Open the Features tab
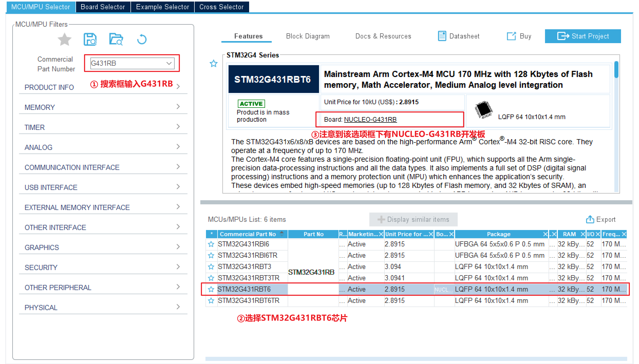 (x=248, y=36)
